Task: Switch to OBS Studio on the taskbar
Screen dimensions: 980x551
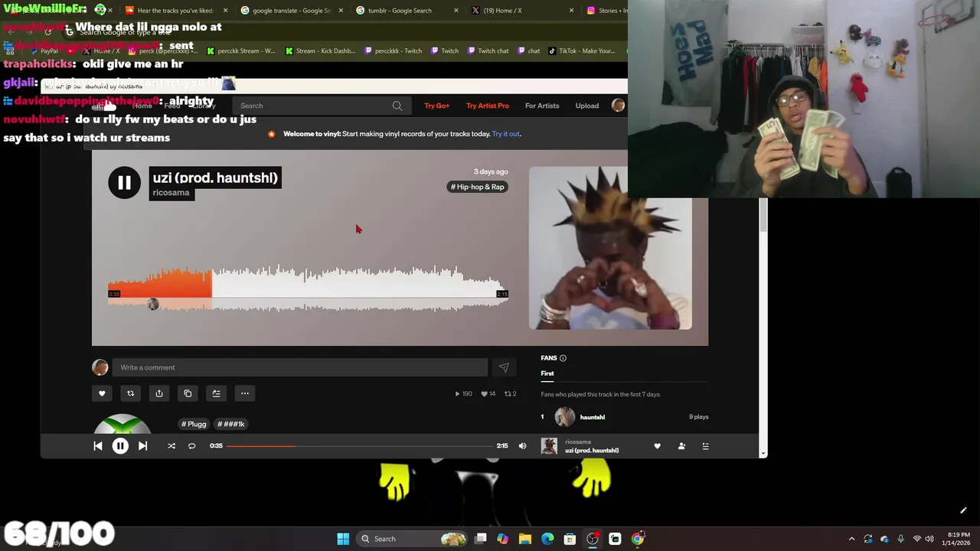Action: tap(593, 539)
